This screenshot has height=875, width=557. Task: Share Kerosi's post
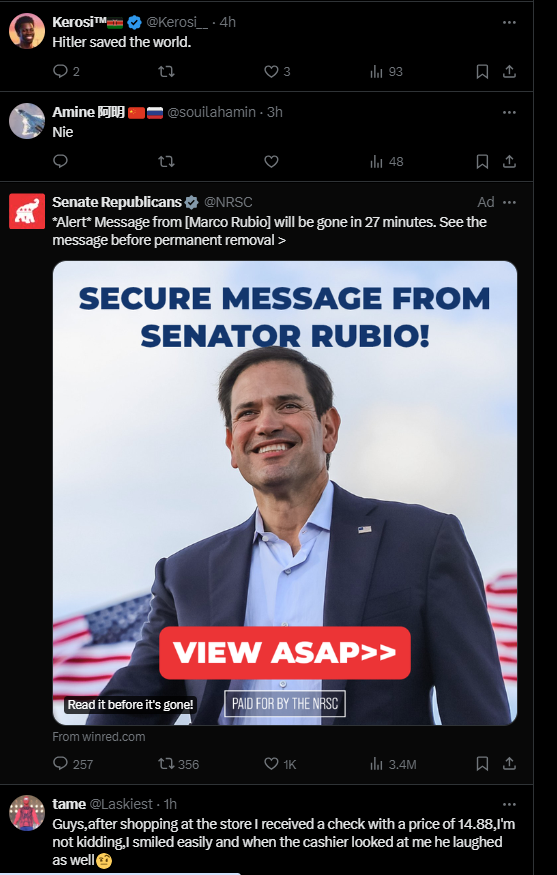509,71
